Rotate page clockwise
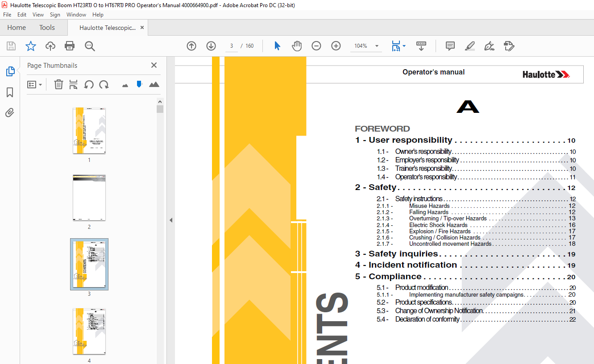 (x=104, y=84)
